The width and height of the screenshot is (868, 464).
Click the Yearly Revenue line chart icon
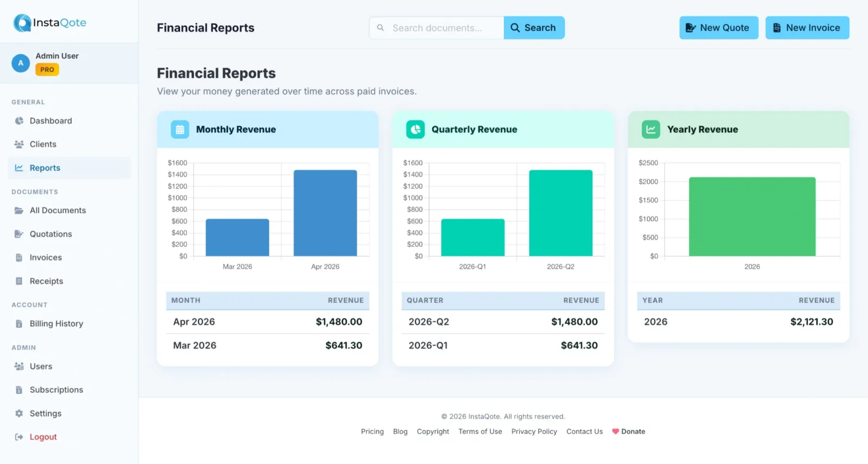[x=651, y=130]
